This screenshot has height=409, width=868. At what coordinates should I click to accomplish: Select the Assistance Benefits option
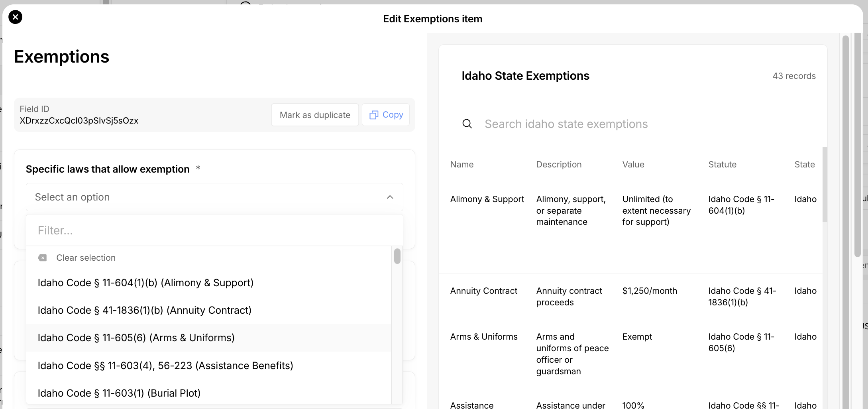click(x=165, y=366)
